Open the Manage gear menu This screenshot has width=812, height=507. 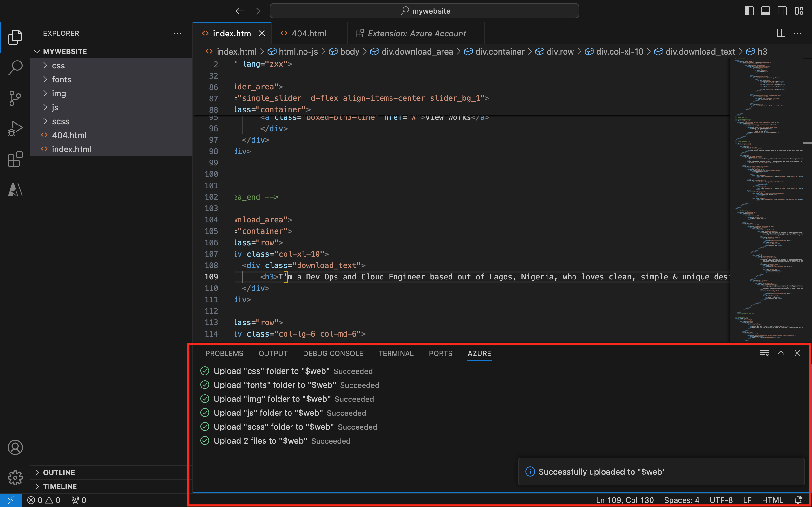click(x=15, y=478)
